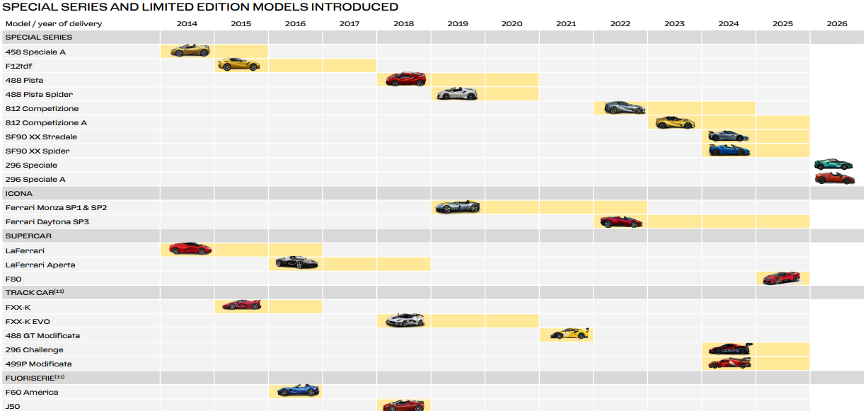This screenshot has height=411, width=868.
Task: Click the FXX-K track car image
Action: click(242, 306)
